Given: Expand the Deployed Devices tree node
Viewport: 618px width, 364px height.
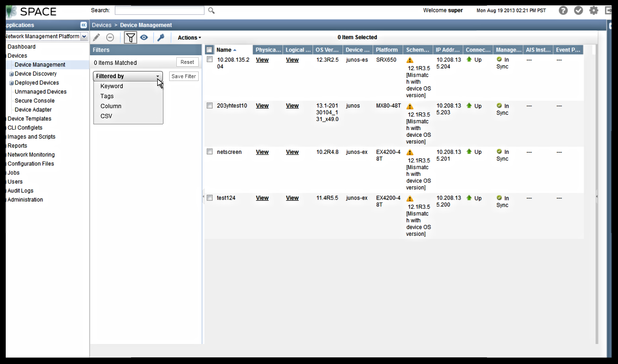Looking at the screenshot, I should [x=11, y=83].
